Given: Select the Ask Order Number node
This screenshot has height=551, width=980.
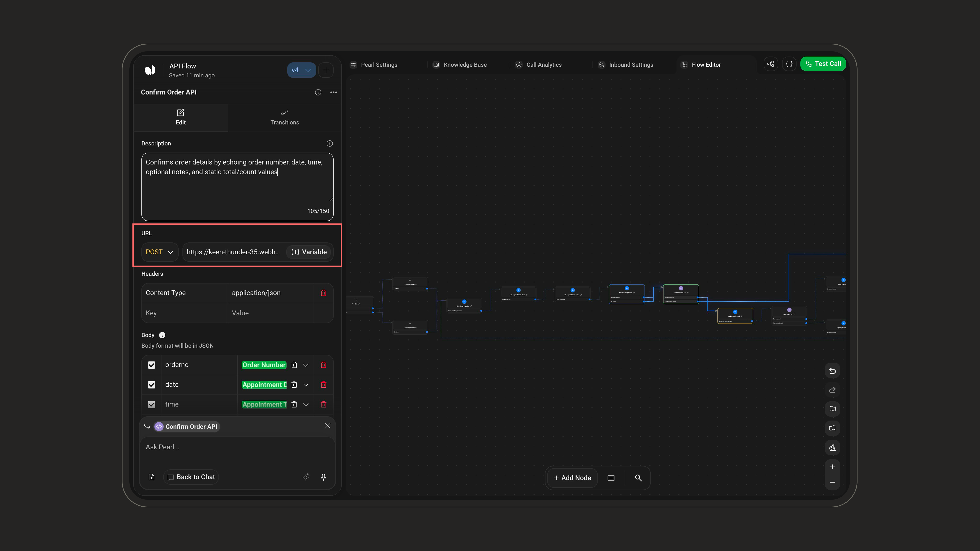Looking at the screenshot, I should point(464,306).
